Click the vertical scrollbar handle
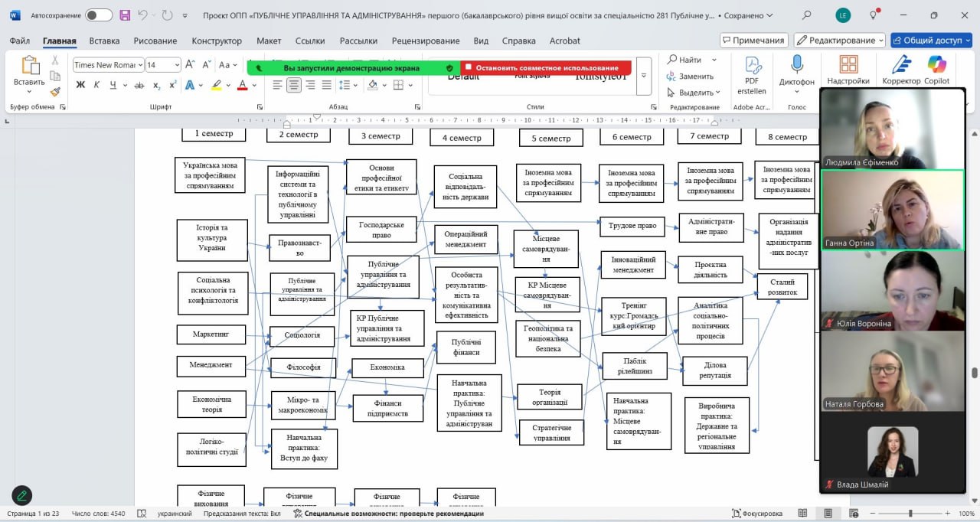 tap(975, 374)
